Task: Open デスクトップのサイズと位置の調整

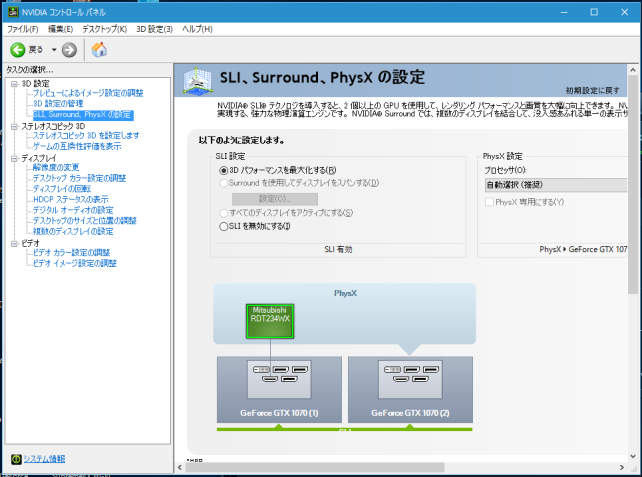Action: (85, 221)
